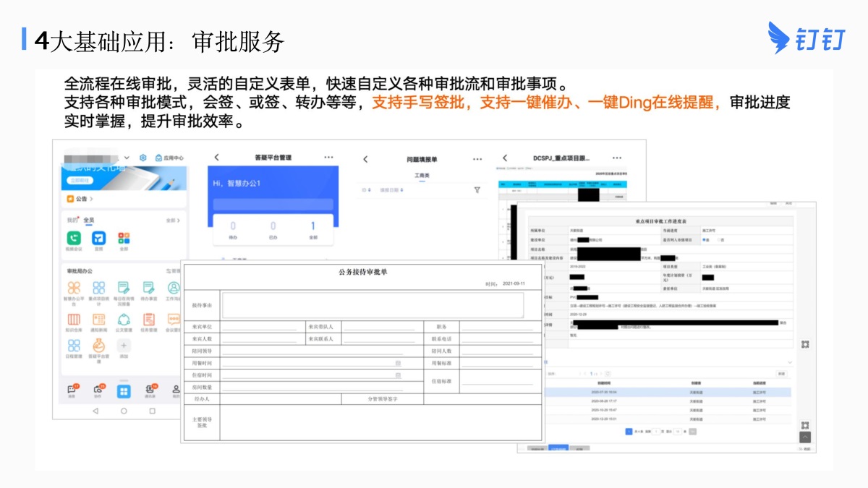Click the settings hexagon icon beside 应用中心
Image resolution: width=868 pixels, height=488 pixels.
143,158
